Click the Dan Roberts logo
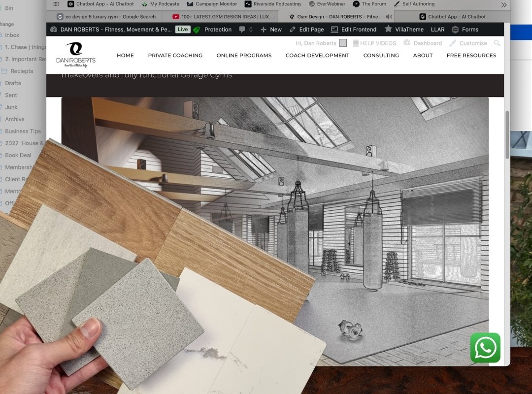532x394 pixels. (76, 55)
